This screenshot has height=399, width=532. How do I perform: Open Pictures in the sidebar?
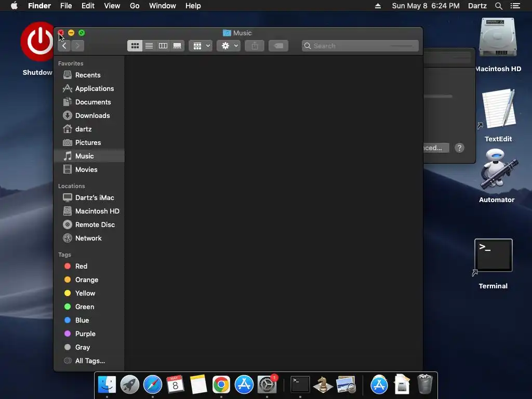point(89,142)
